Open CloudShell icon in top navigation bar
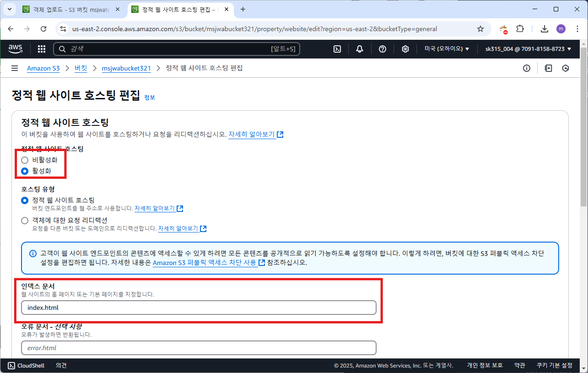 [337, 49]
